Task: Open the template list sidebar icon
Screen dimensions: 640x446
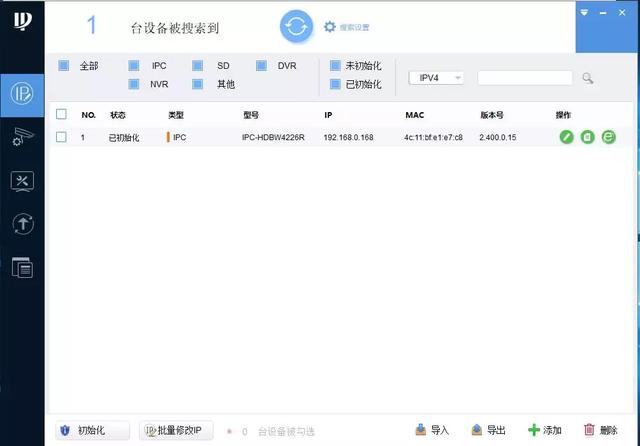Action: [22, 268]
